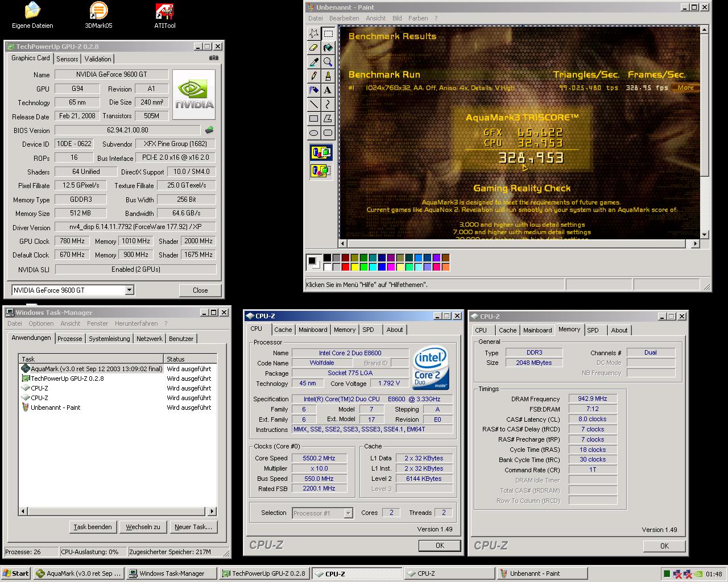This screenshot has height=582, width=728.
Task: Click OK in the CPU-Z Memory window
Action: coord(664,546)
